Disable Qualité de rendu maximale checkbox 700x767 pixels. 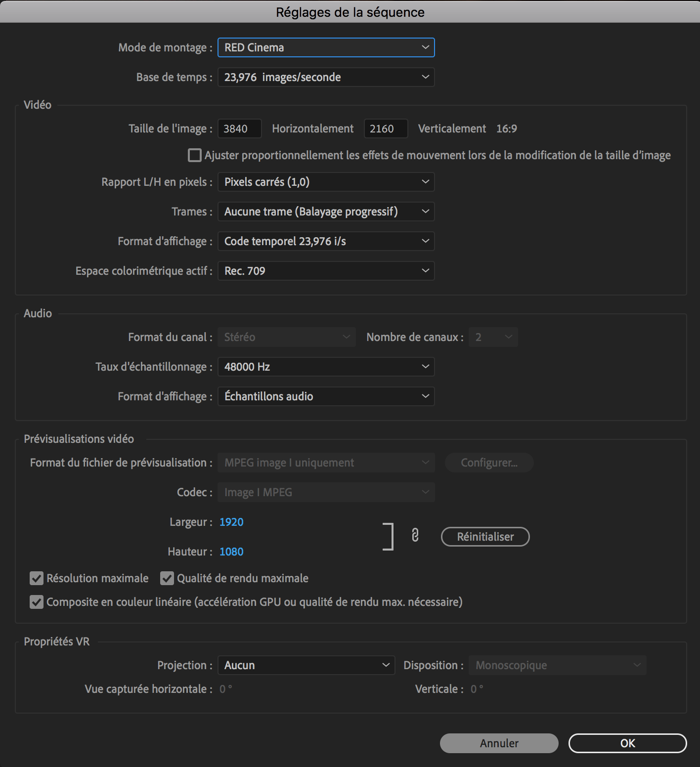pyautogui.click(x=167, y=578)
